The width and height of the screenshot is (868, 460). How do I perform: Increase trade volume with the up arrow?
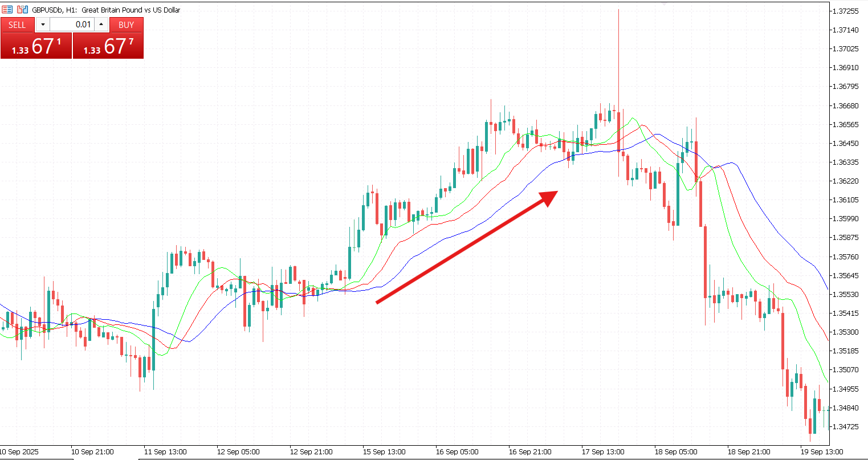tap(101, 25)
